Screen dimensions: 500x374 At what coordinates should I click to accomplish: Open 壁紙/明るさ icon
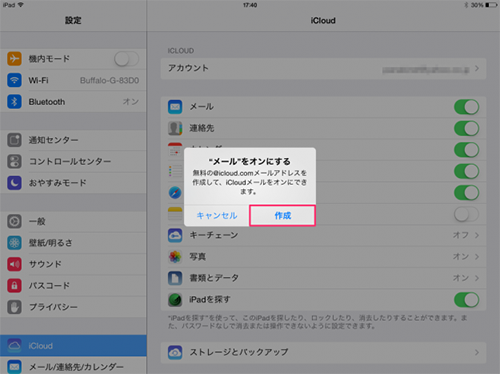point(14,243)
